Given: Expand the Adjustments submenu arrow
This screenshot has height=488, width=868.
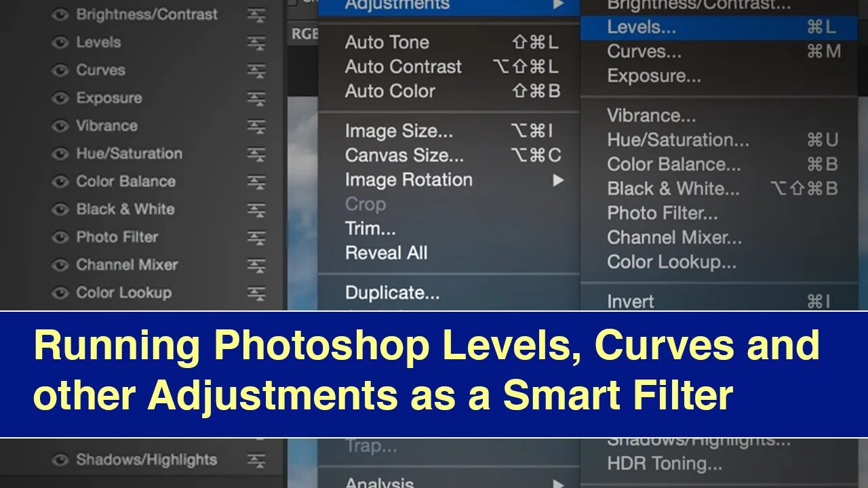Looking at the screenshot, I should coord(558,5).
